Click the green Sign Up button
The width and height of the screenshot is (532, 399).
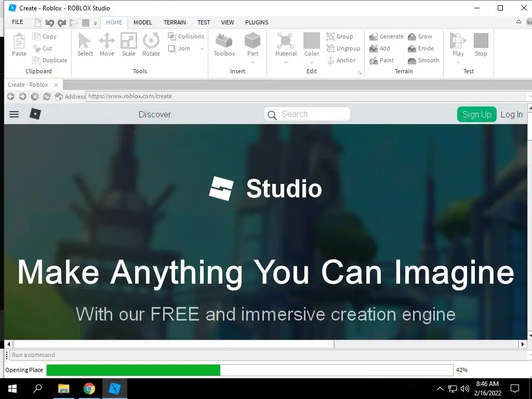pyautogui.click(x=477, y=114)
